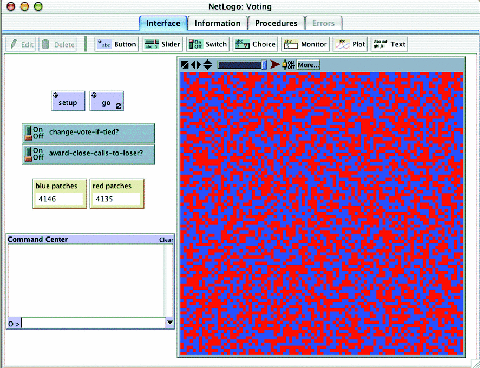Choose the Plot widget tool
Screen dimensions: 480x368
coord(350,44)
